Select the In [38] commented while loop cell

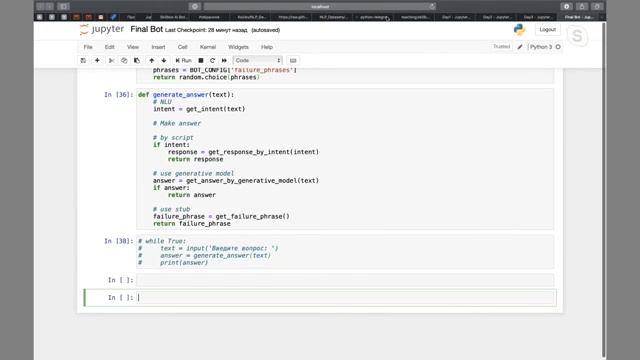[345, 252]
